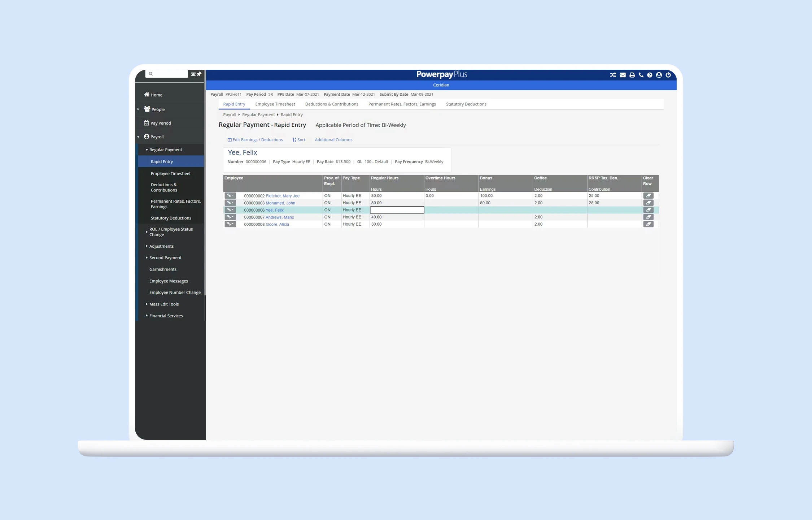
Task: Open the Statutory Deductions tab
Action: click(x=466, y=104)
